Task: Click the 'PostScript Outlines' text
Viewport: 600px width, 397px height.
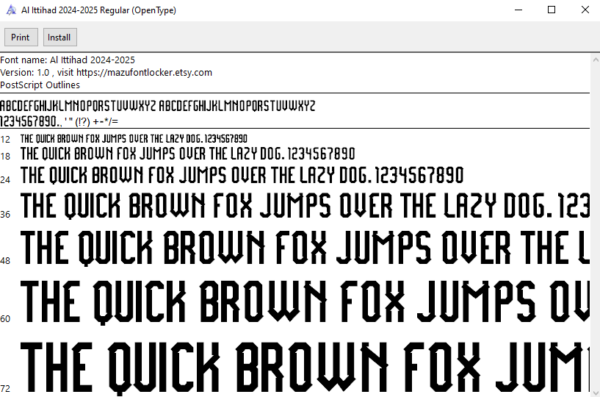Action: pos(40,85)
